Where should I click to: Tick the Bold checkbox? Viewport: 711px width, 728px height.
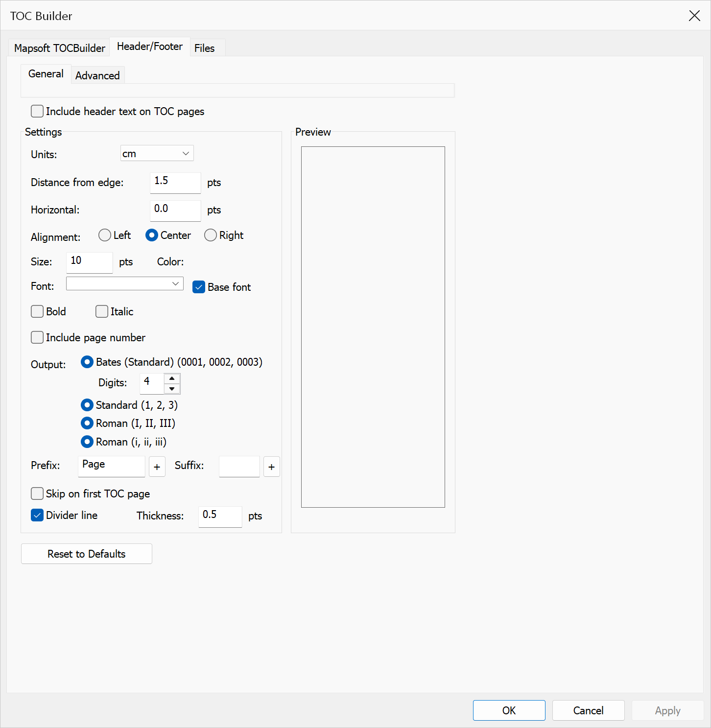[37, 311]
